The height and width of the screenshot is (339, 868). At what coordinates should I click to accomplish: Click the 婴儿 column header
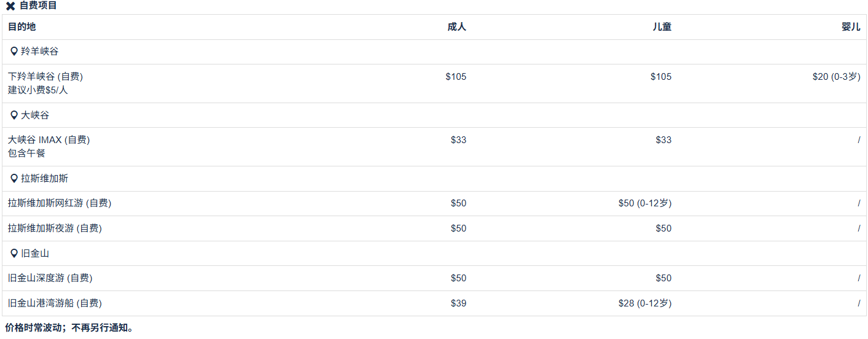click(851, 27)
